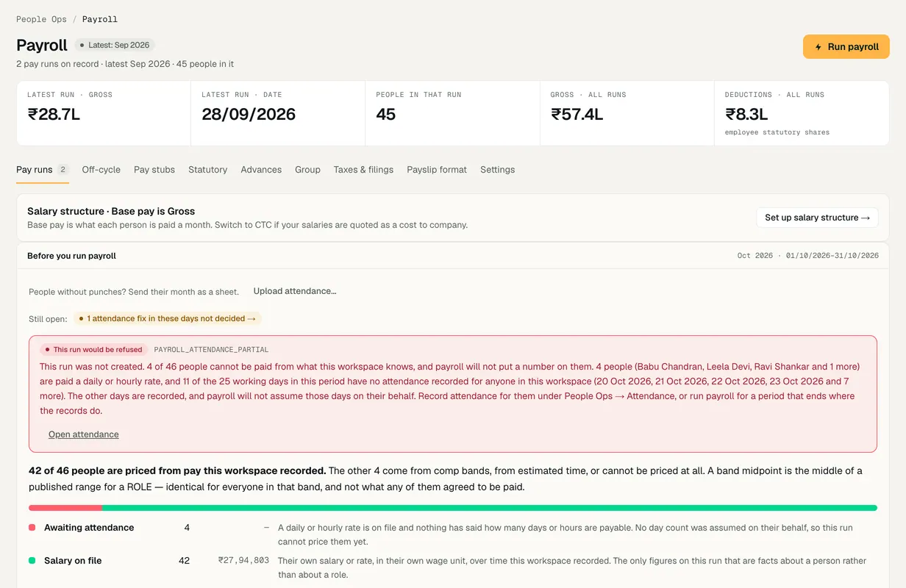Screen dimensions: 906x588
Task: Click Set up salary structure button
Action: coord(817,218)
